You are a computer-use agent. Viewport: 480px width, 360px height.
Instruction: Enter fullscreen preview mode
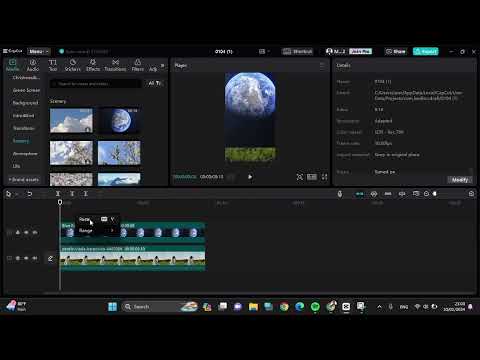point(324,177)
